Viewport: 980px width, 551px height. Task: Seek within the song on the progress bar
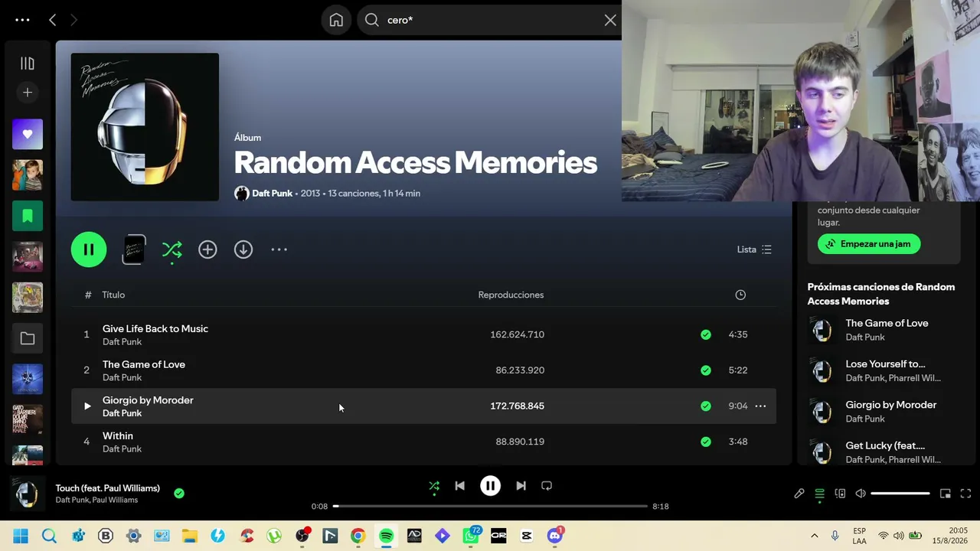(x=490, y=507)
